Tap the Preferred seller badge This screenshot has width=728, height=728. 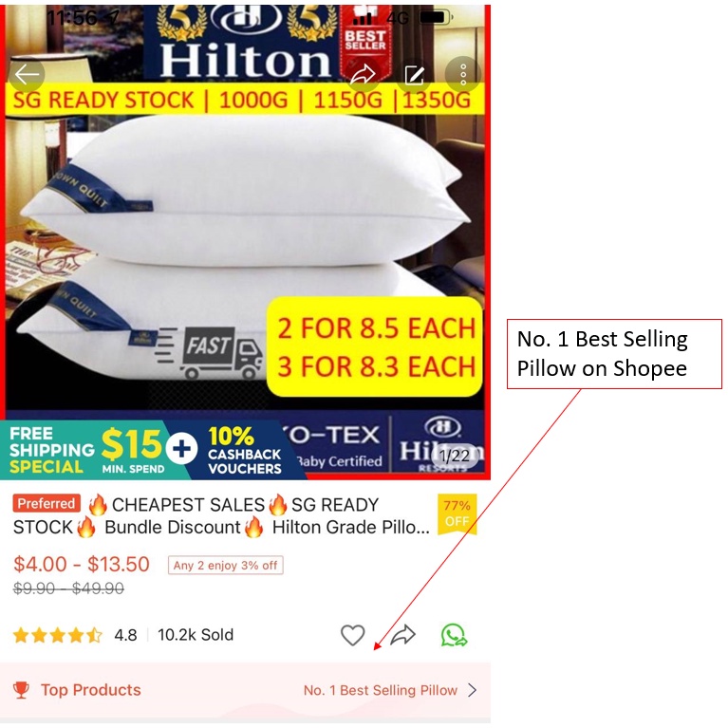[47, 503]
